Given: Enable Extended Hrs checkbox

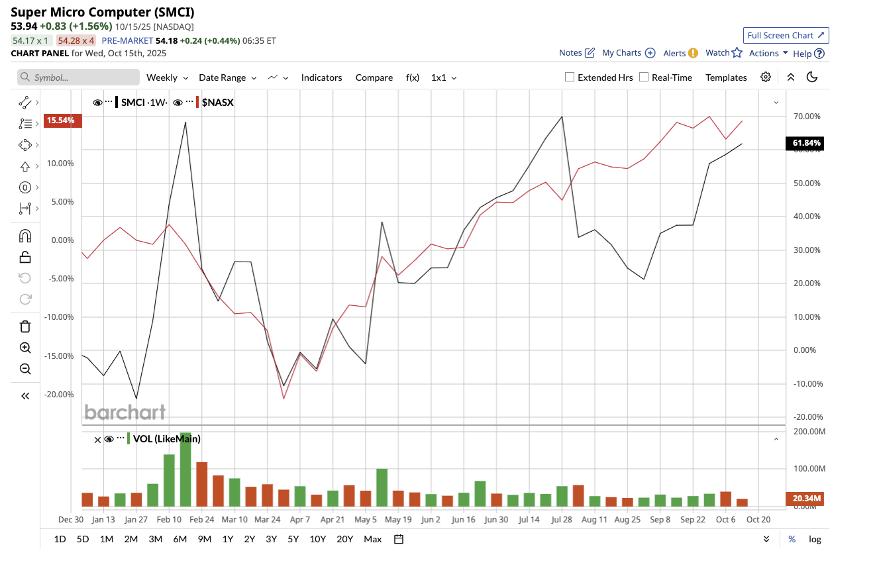Looking at the screenshot, I should coord(570,77).
